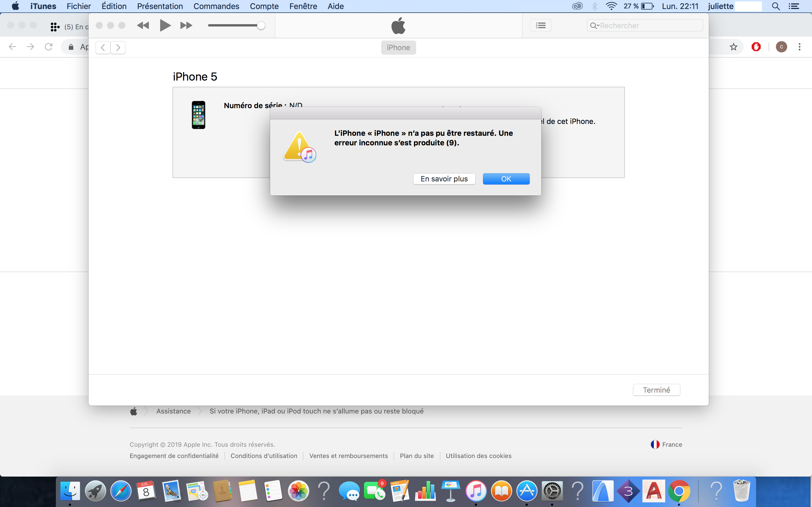Click the iTunes forward navigation arrow

click(x=118, y=48)
